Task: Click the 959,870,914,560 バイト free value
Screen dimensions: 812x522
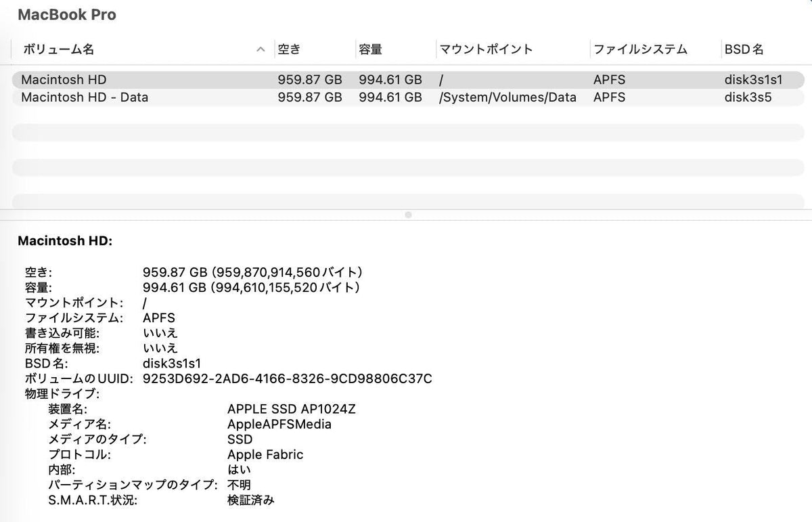Action: [x=287, y=272]
